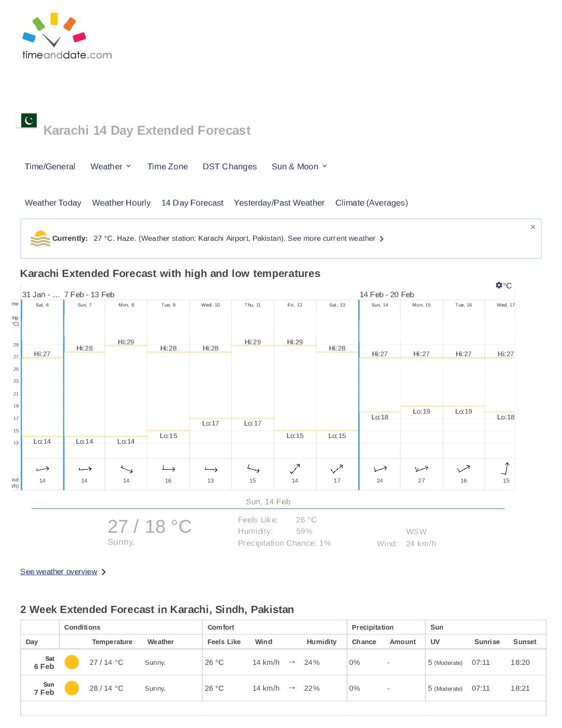Viewport: 562px width, 728px height.
Task: Click the haze weather icon
Action: click(40, 239)
